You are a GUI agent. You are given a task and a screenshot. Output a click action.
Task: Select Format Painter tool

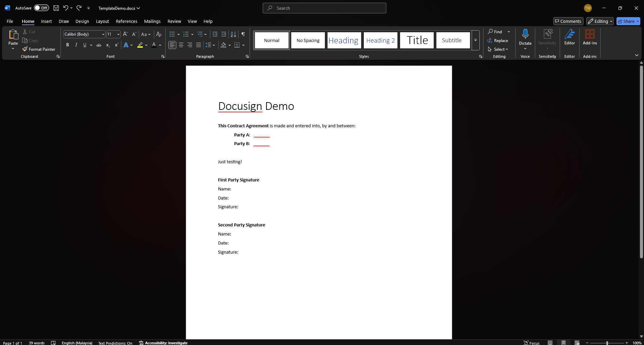pos(39,49)
